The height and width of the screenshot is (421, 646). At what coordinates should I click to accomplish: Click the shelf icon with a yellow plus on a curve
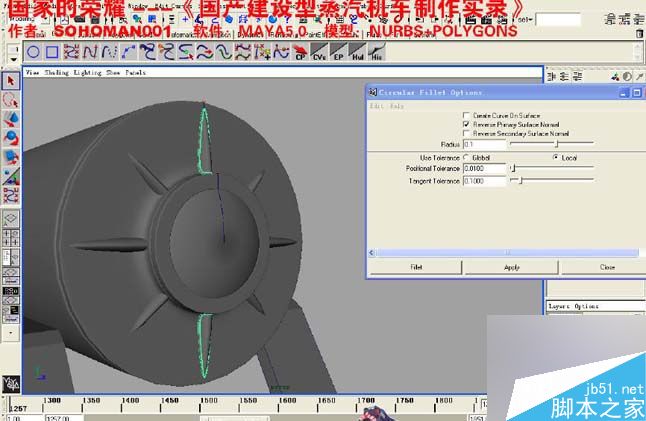tap(262, 52)
